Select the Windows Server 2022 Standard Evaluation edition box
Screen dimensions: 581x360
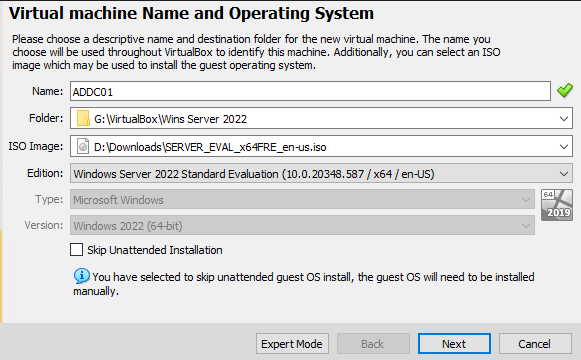point(321,173)
